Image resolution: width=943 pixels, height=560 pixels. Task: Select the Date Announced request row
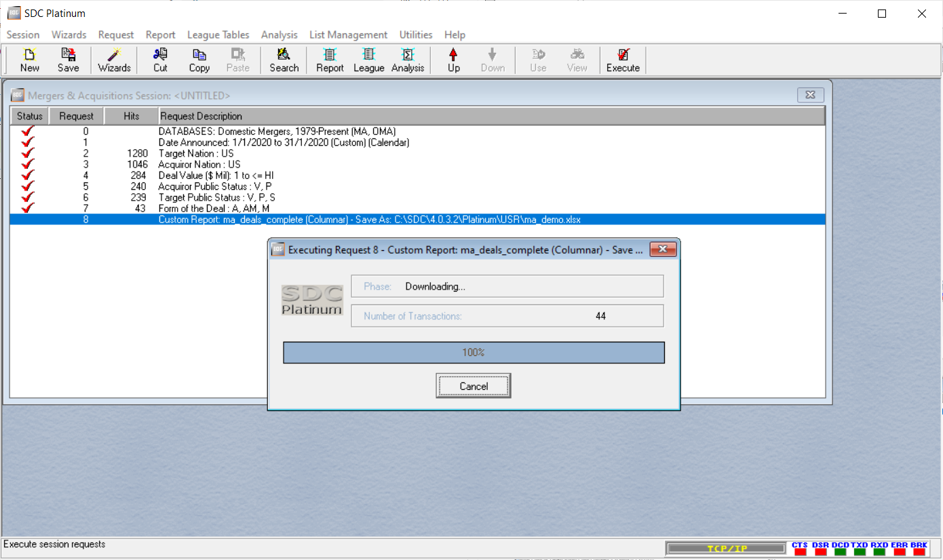point(417,142)
